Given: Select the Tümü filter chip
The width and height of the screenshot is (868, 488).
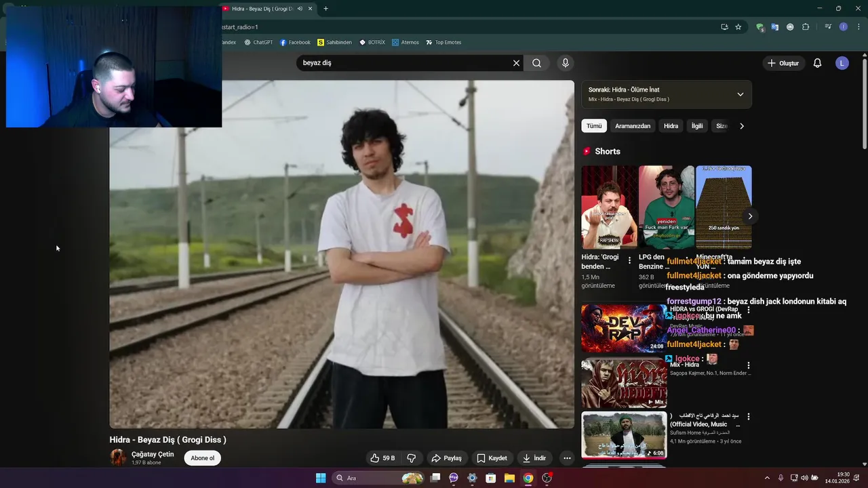Looking at the screenshot, I should point(594,126).
